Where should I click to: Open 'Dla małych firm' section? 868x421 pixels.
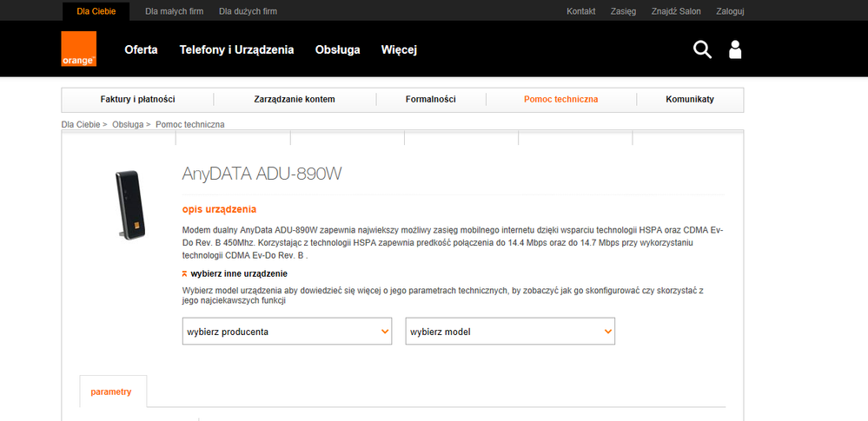coord(174,11)
